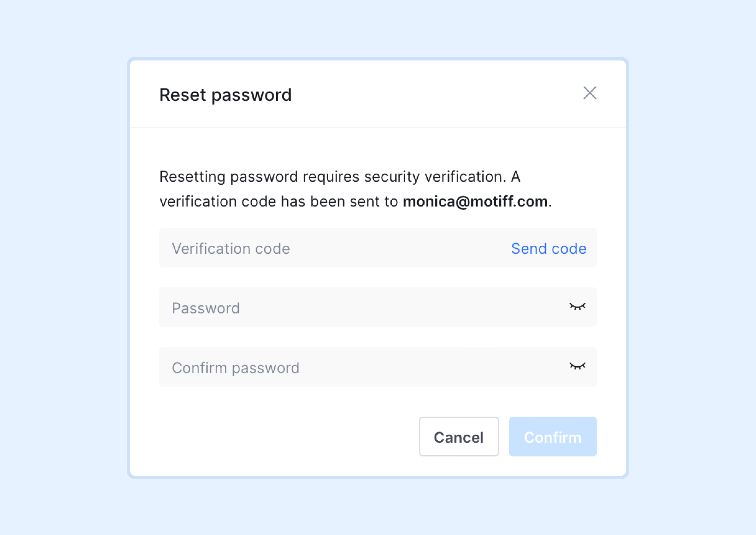The width and height of the screenshot is (756, 535).
Task: Toggle the closed-eye icon beside Password
Action: pos(577,307)
